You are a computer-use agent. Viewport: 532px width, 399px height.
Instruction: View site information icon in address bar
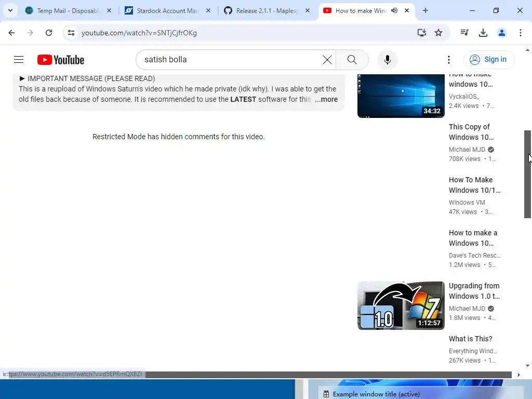(x=71, y=33)
